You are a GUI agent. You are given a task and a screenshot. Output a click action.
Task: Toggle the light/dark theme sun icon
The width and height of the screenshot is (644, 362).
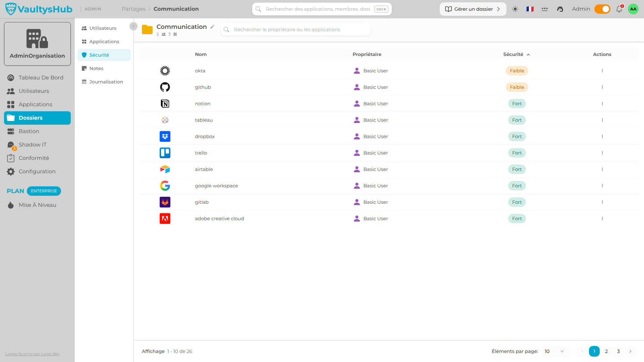[515, 9]
